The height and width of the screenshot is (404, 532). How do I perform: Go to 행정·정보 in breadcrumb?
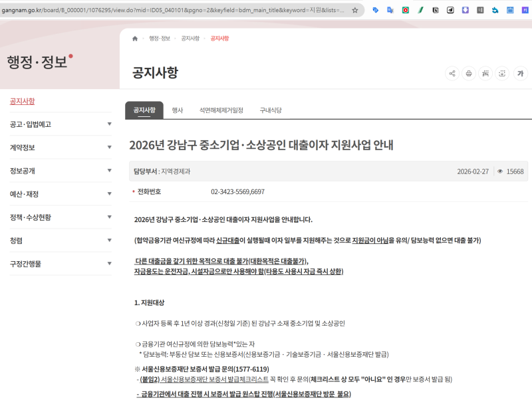pyautogui.click(x=160, y=39)
